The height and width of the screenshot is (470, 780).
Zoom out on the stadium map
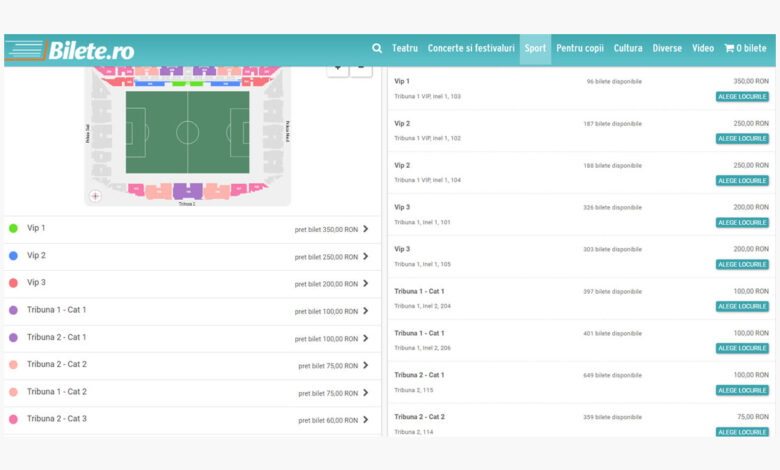(361, 68)
